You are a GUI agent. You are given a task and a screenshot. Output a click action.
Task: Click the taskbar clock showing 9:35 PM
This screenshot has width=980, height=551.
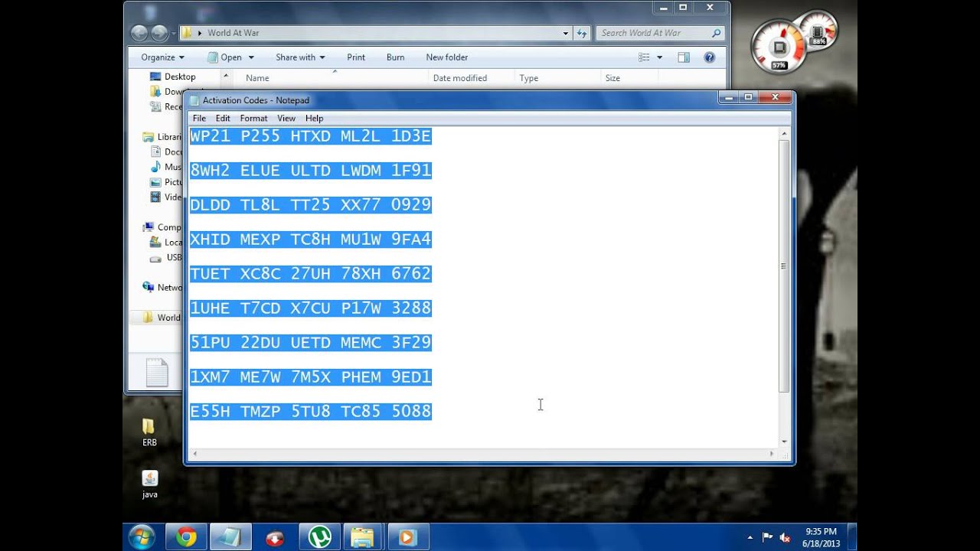[x=821, y=537]
